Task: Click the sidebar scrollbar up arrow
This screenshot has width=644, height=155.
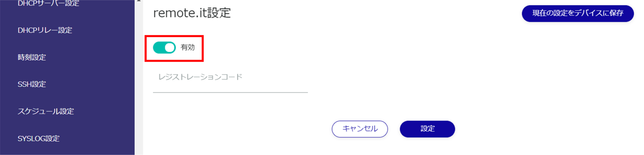Action: pos(139,1)
